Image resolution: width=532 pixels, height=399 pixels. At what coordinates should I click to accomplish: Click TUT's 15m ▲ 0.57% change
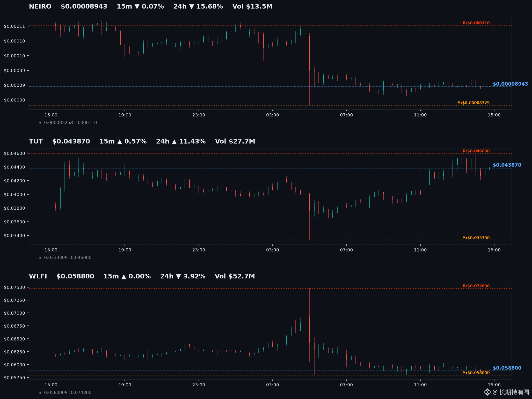(x=123, y=141)
